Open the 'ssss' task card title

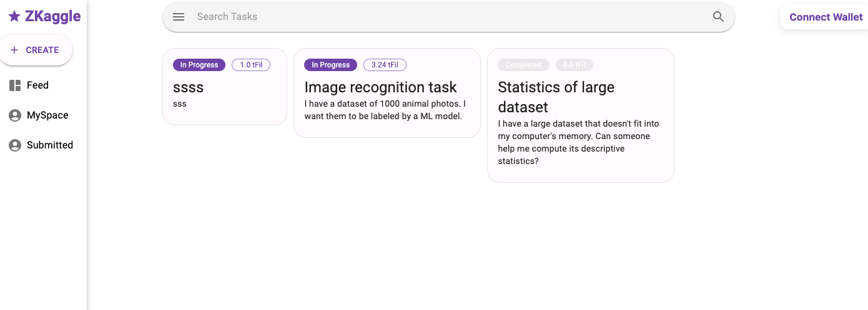click(x=188, y=87)
